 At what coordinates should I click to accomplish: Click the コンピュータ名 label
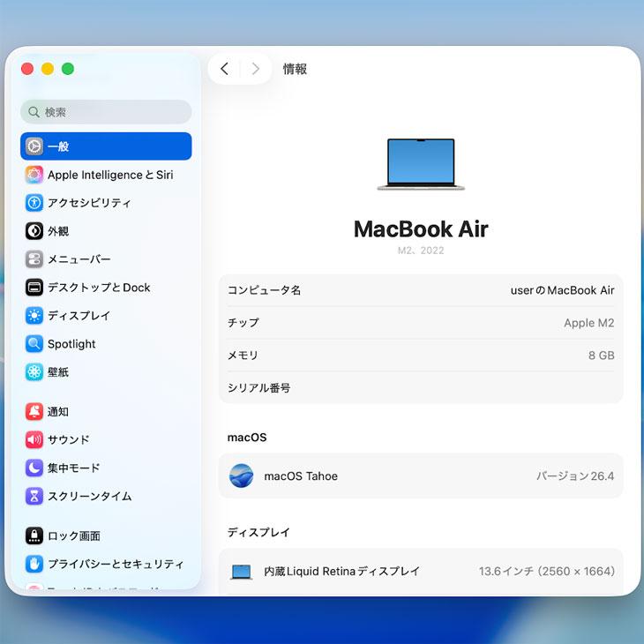(x=264, y=290)
